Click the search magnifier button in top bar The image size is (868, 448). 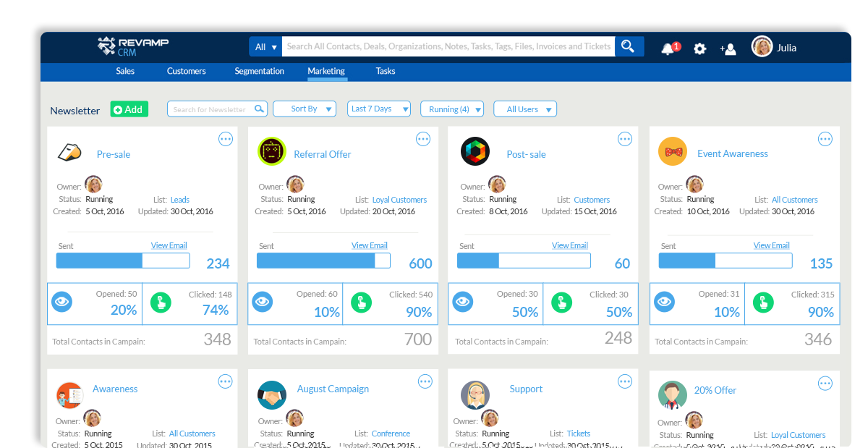pyautogui.click(x=629, y=46)
